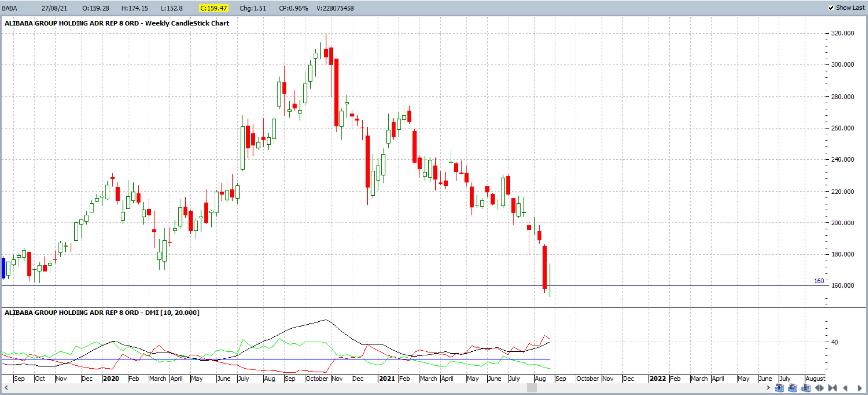Click the compress-time-axis inward double arrows
868x395 pixels.
pyautogui.click(x=832, y=388)
